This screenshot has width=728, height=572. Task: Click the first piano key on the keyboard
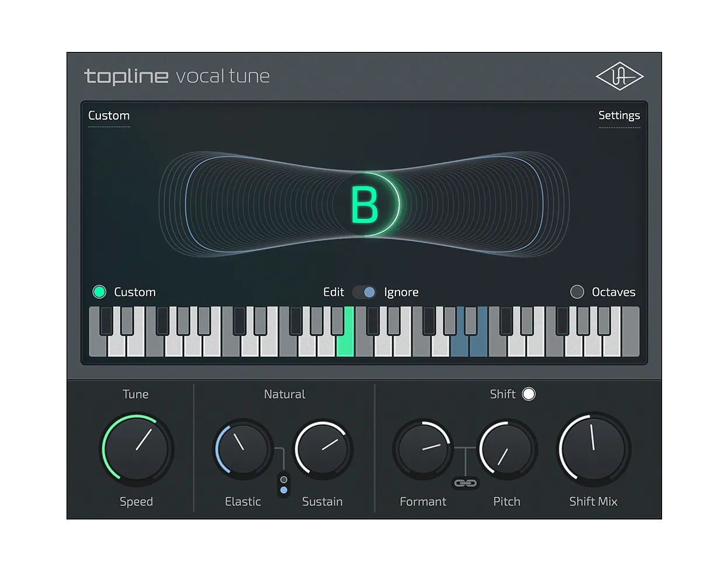tap(95, 344)
